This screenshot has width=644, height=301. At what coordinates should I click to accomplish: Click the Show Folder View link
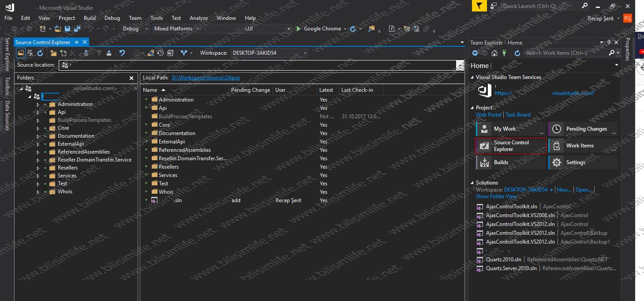pyautogui.click(x=496, y=196)
